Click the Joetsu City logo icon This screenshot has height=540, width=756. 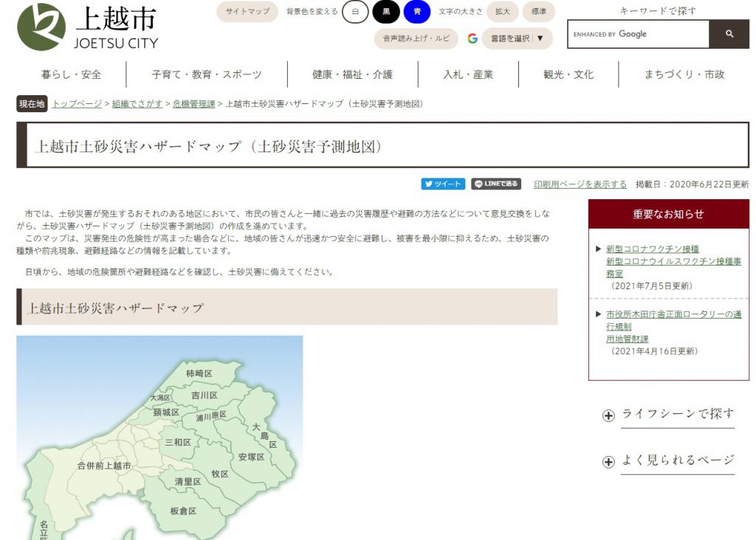click(x=41, y=27)
